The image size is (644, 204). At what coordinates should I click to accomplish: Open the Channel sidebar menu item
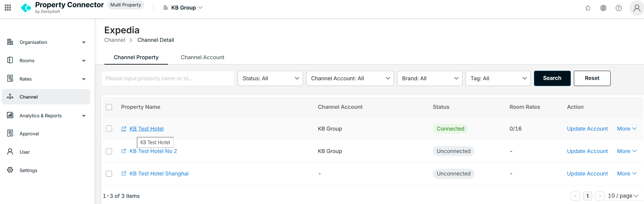click(x=46, y=97)
